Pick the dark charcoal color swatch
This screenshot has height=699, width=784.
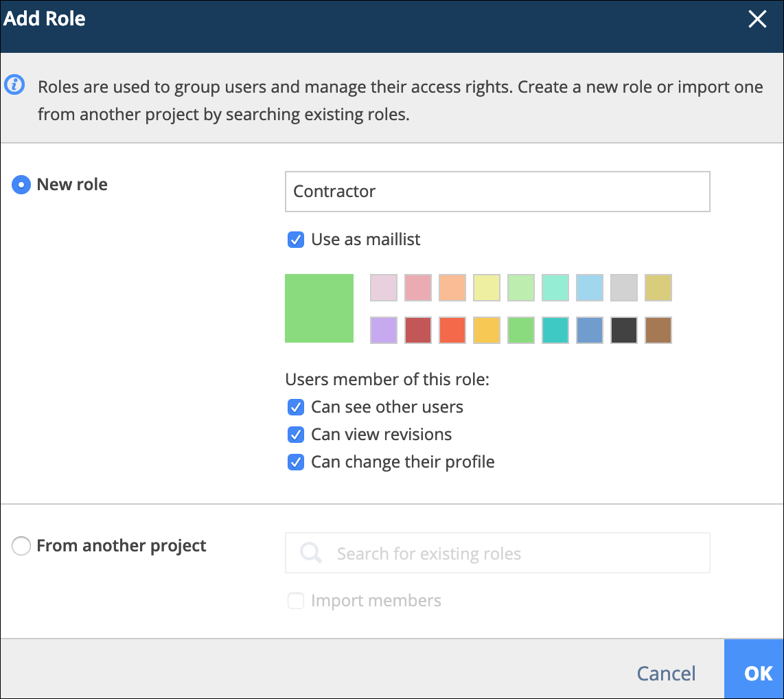click(624, 330)
